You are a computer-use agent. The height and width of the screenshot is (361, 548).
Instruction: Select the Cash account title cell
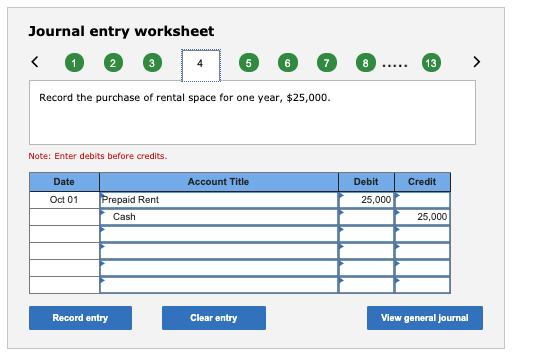pyautogui.click(x=219, y=217)
